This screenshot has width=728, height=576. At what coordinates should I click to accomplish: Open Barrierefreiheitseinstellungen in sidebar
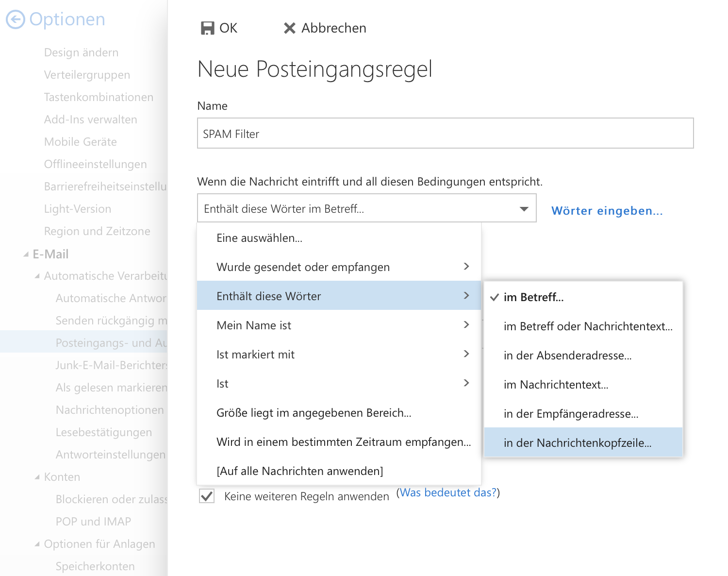pyautogui.click(x=105, y=186)
